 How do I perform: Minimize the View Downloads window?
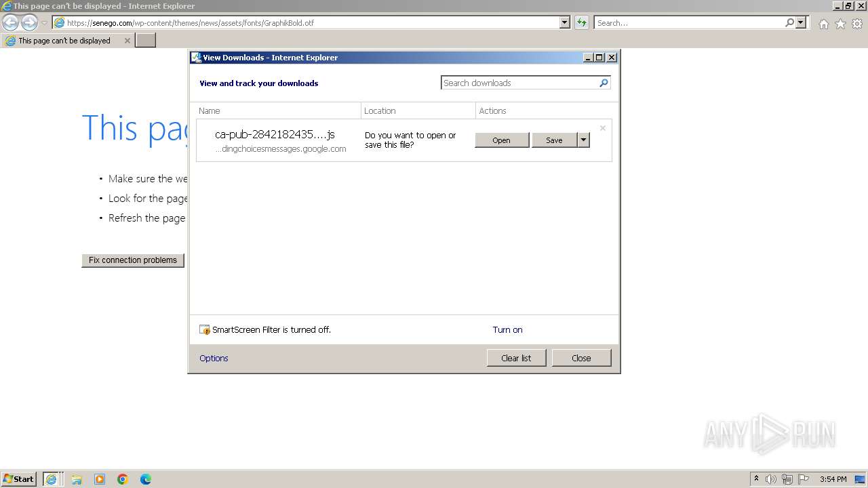588,58
